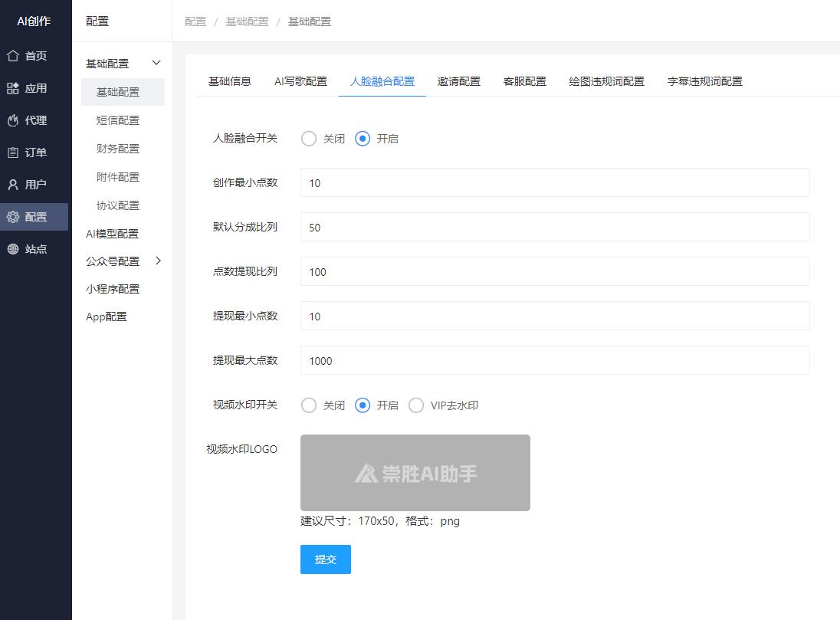Click the 创作最小点数 input field
The width and height of the screenshot is (840, 620).
554,183
